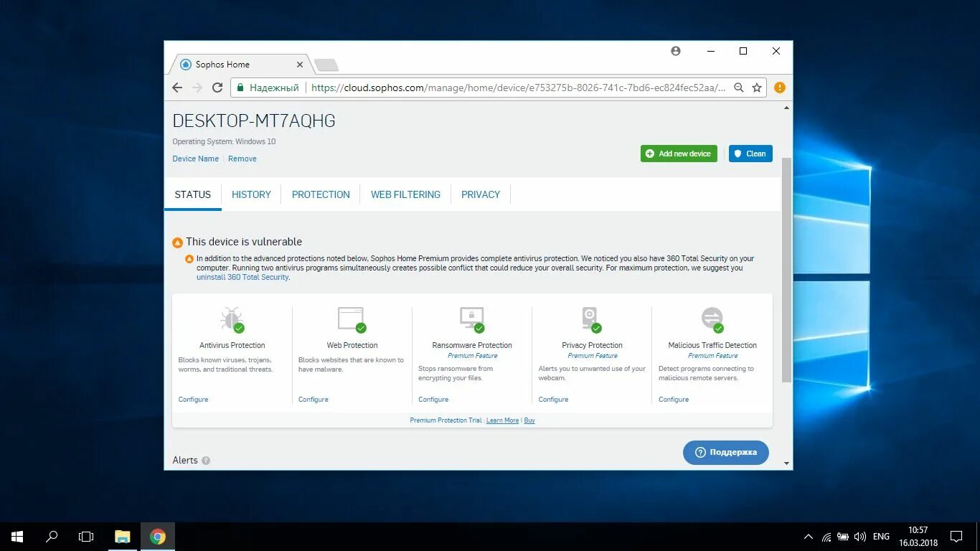This screenshot has height=551, width=980.
Task: Click the Device Name link
Action: [x=195, y=159]
